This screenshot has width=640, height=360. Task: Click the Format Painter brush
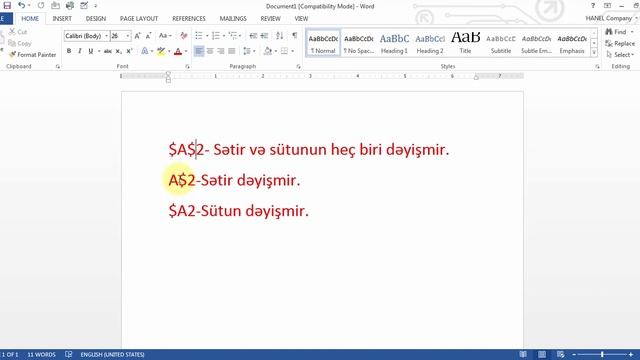pos(32,54)
